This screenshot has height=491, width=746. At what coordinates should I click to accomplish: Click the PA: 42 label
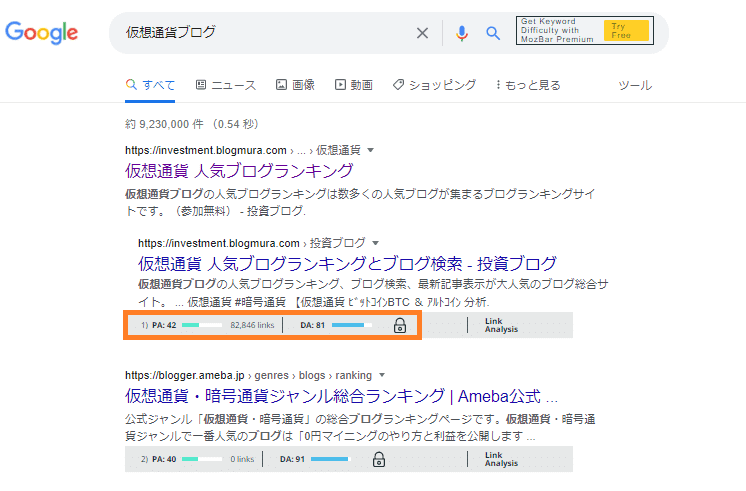[x=164, y=325]
